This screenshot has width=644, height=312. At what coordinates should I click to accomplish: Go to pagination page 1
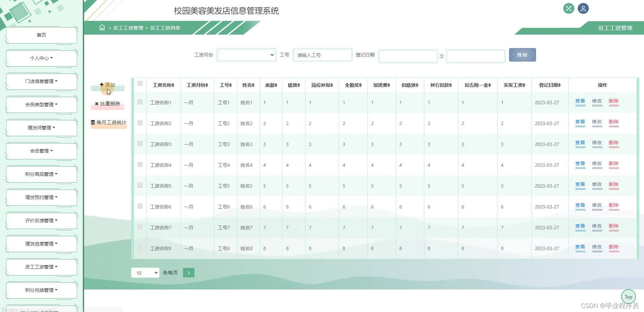(189, 273)
